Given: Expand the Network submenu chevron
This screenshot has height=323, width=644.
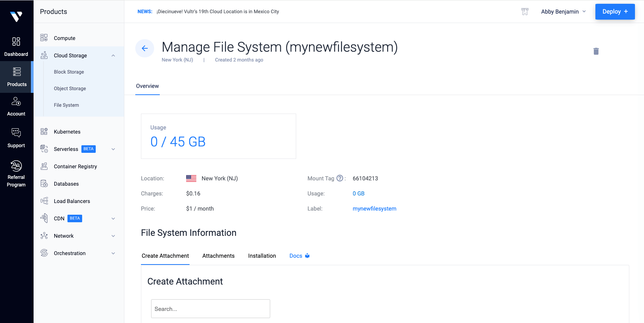Looking at the screenshot, I should [x=113, y=236].
